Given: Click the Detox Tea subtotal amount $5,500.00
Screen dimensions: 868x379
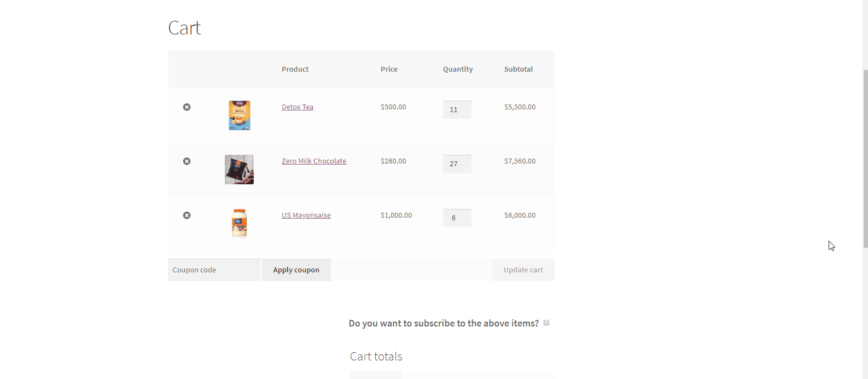Looking at the screenshot, I should [x=520, y=107].
